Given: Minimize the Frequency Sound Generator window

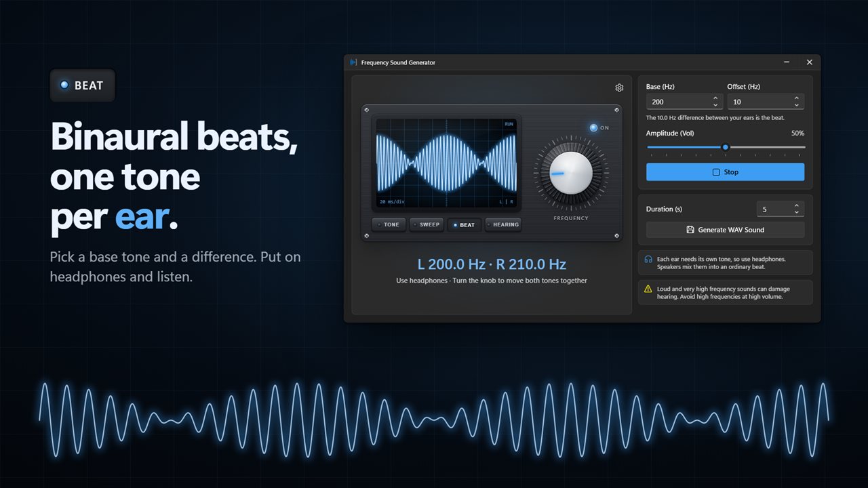Looking at the screenshot, I should click(787, 62).
